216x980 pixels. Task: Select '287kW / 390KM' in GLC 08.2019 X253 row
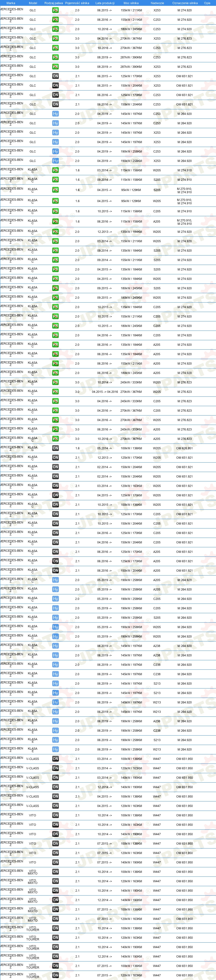tap(131, 66)
